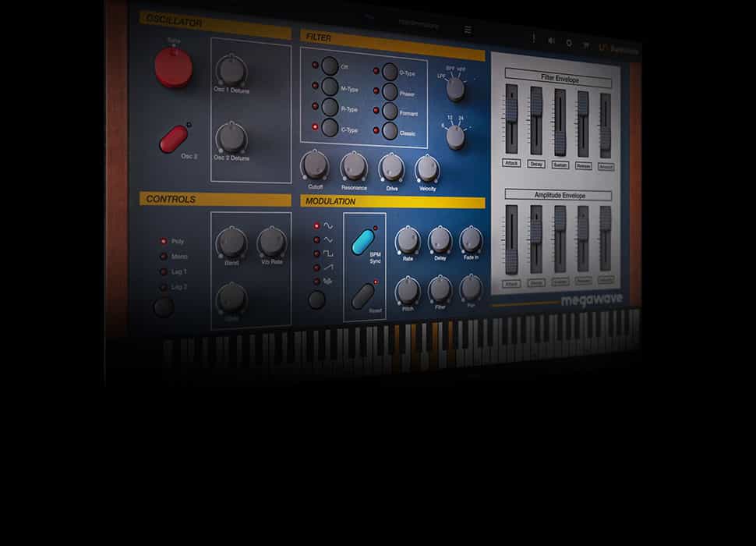Click the round waveform cycle button under LFO shapes

click(x=316, y=300)
